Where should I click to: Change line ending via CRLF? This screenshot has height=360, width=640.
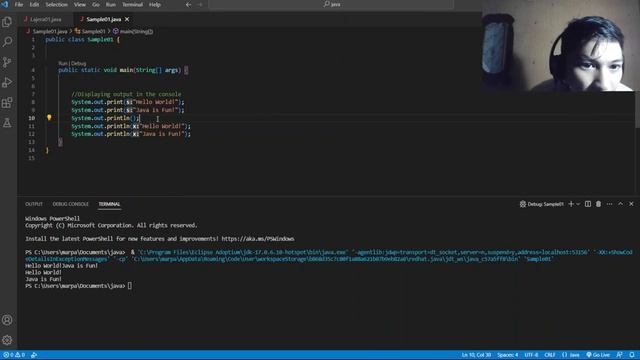point(550,355)
